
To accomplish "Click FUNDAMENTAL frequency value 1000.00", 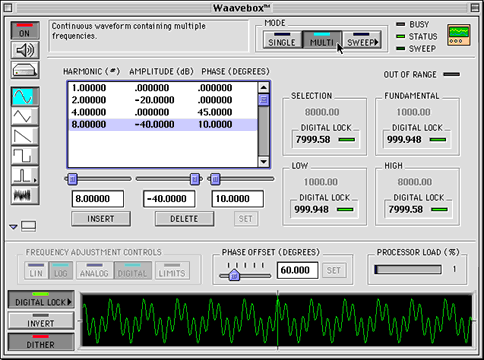I will coord(413,112).
